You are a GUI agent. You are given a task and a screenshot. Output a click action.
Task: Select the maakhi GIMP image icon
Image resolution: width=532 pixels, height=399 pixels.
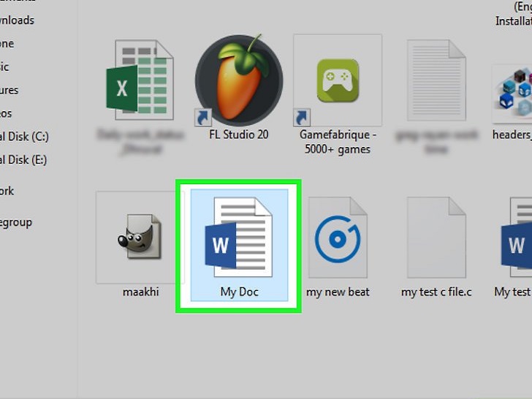coord(140,237)
